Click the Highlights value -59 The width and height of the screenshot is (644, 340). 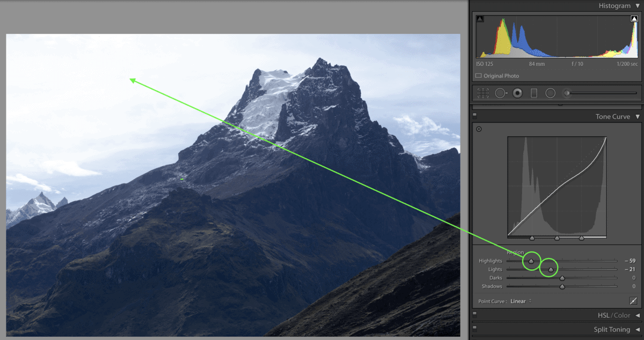(630, 261)
